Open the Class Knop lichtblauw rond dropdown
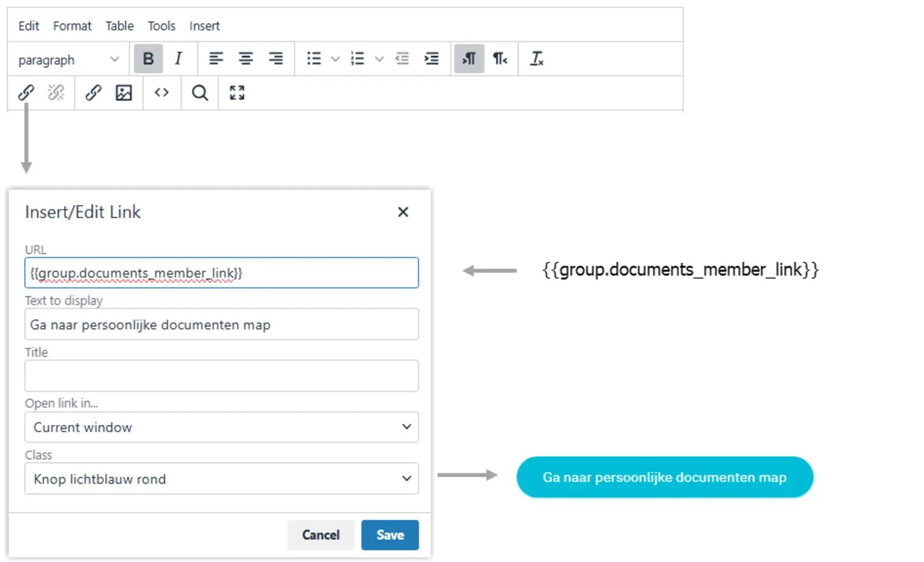924x562 pixels. pos(221,479)
